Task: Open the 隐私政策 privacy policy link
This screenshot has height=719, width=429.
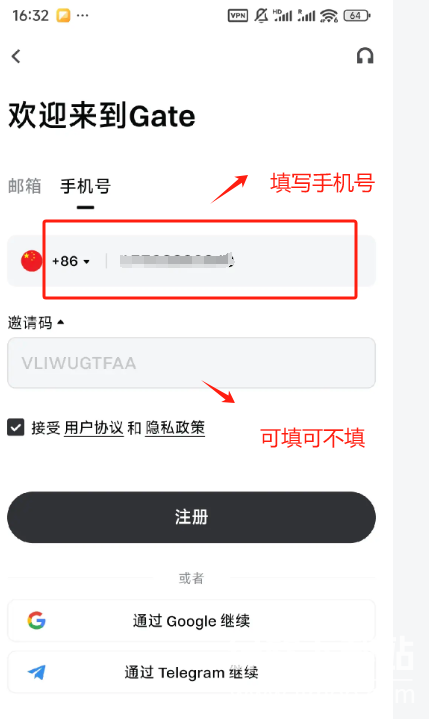Action: pyautogui.click(x=175, y=427)
